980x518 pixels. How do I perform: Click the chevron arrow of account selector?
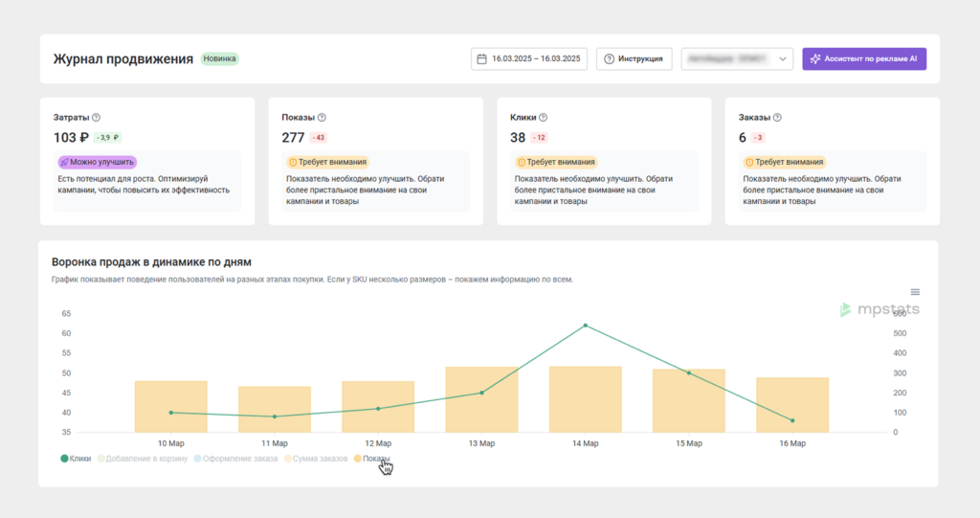(784, 59)
